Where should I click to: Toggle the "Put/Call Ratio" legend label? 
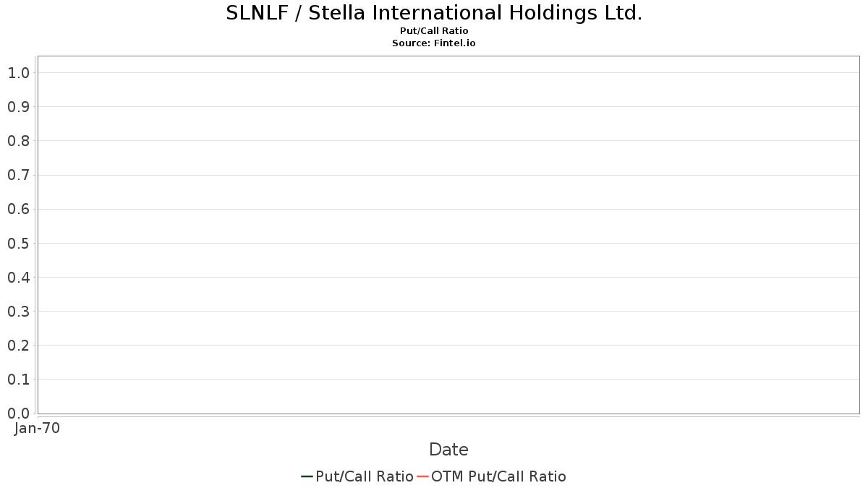(364, 476)
